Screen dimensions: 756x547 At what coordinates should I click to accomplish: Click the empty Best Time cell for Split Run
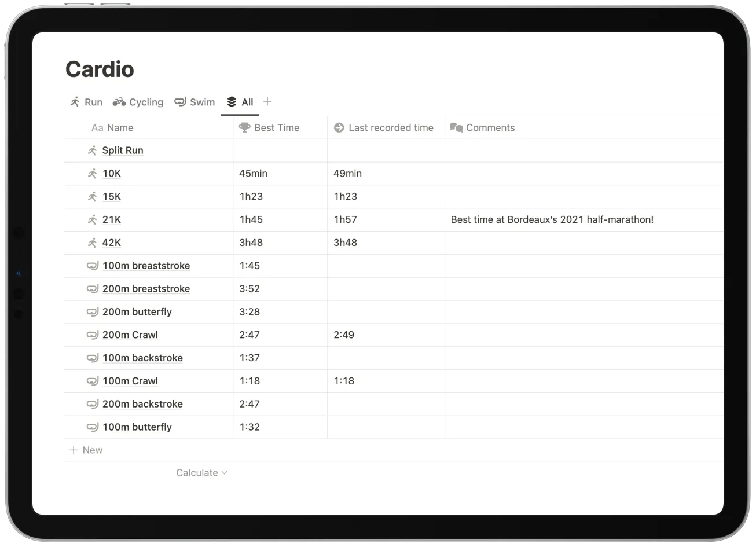280,150
